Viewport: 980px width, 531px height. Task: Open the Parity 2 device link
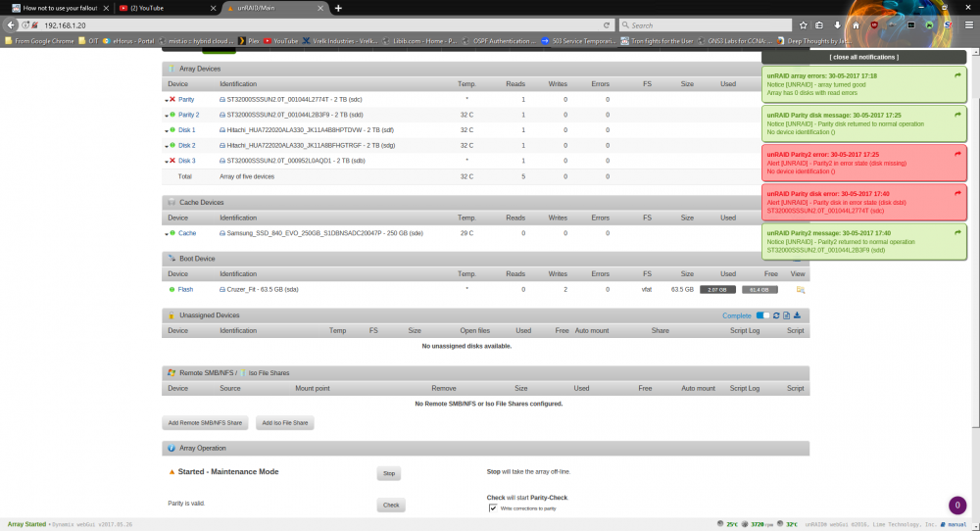click(x=189, y=115)
